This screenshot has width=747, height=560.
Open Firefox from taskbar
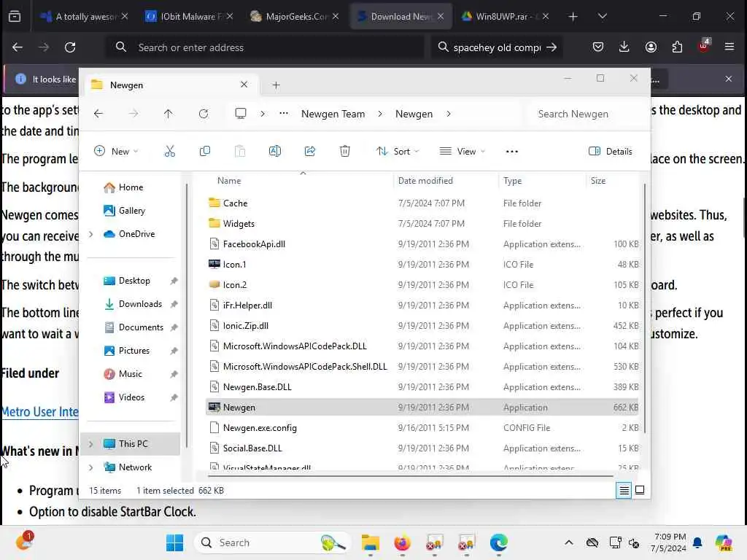(x=403, y=542)
